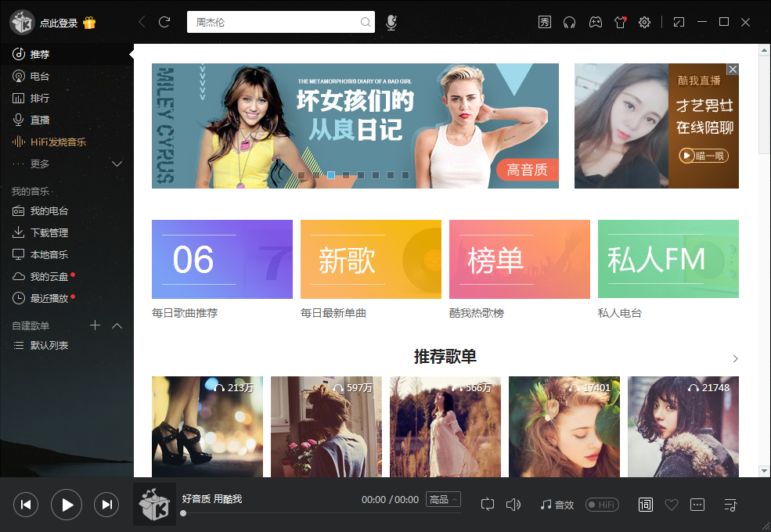Click the album art in player bar
Image resolution: width=771 pixels, height=532 pixels.
154,505
